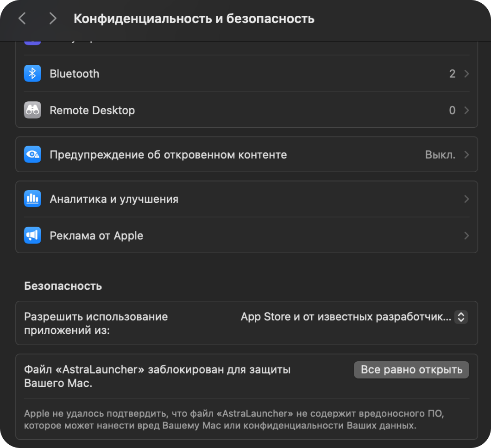Open the Bluetooth privacy row
Viewport: 491px width, 448px height.
click(247, 74)
